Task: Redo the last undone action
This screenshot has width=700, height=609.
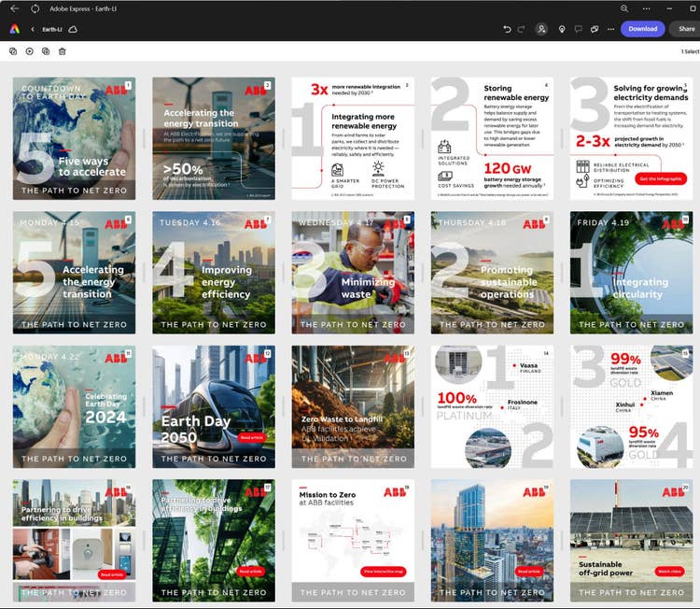Action: (x=522, y=29)
